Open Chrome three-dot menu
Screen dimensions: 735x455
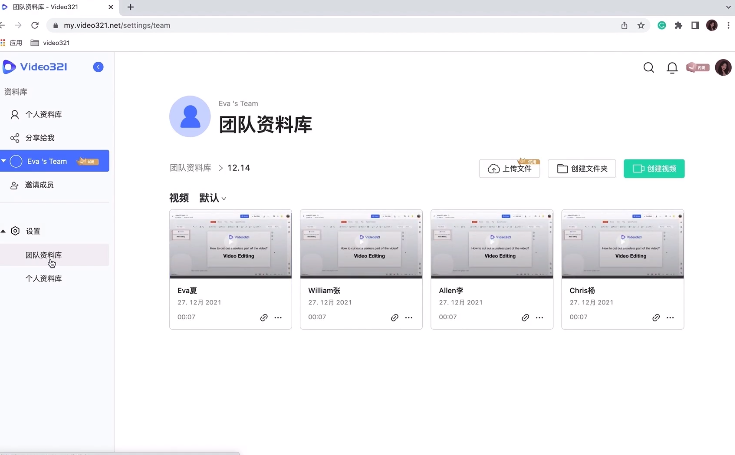[x=728, y=25]
